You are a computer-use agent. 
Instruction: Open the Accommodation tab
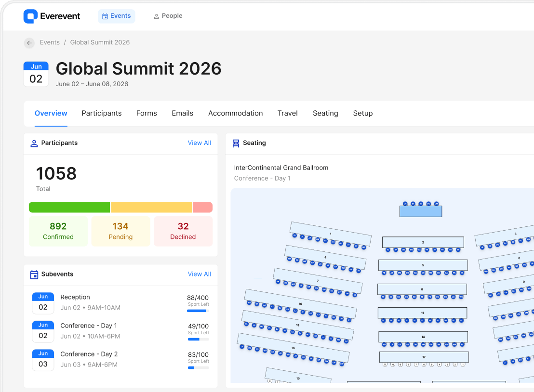coord(236,113)
